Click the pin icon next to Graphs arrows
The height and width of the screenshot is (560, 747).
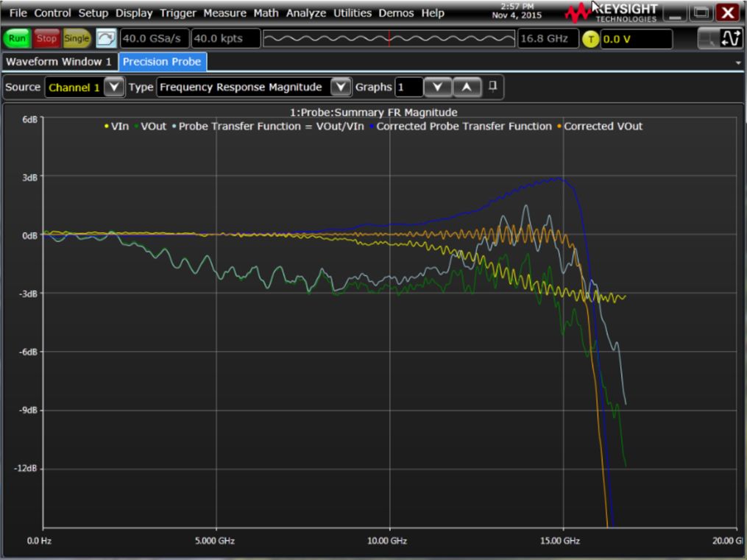[x=493, y=86]
